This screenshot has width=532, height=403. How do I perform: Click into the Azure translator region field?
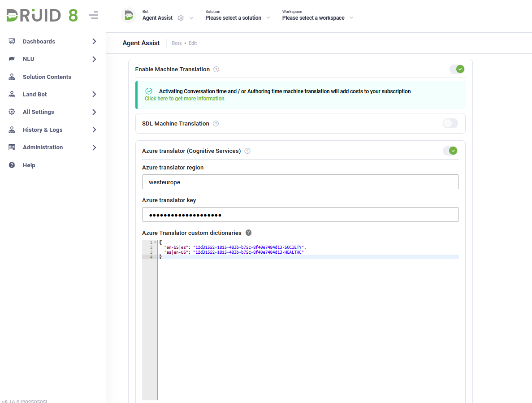(300, 182)
